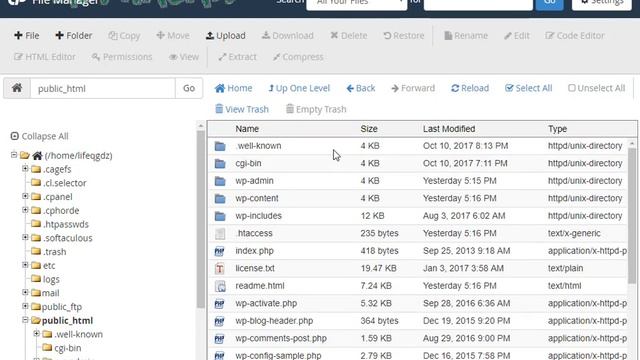Create a new folder with + Folder

click(x=74, y=36)
